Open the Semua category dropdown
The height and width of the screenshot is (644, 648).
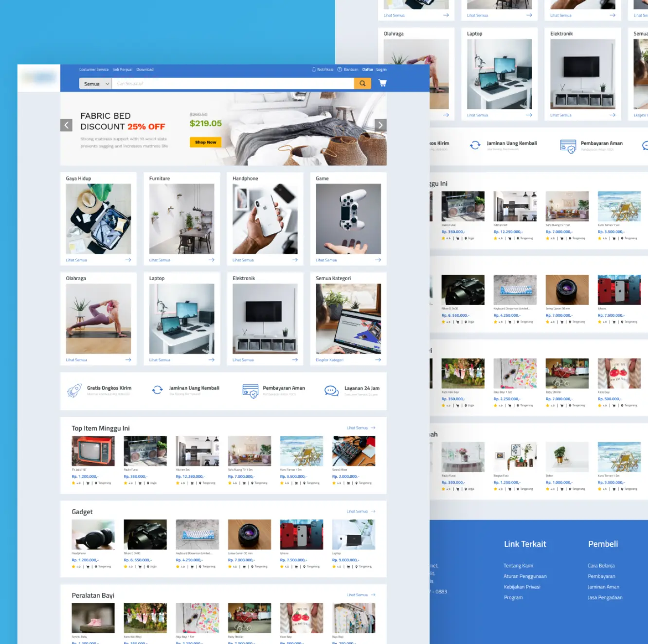[x=95, y=84]
